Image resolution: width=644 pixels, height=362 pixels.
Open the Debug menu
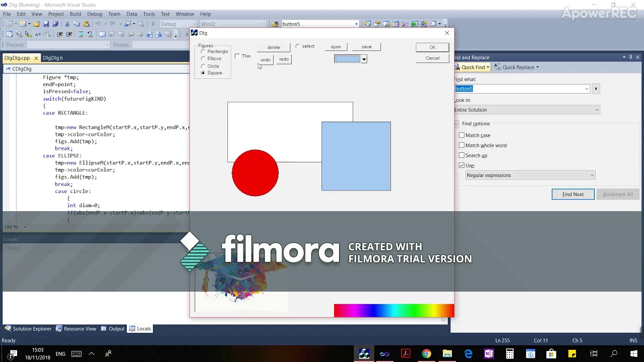[x=95, y=14]
